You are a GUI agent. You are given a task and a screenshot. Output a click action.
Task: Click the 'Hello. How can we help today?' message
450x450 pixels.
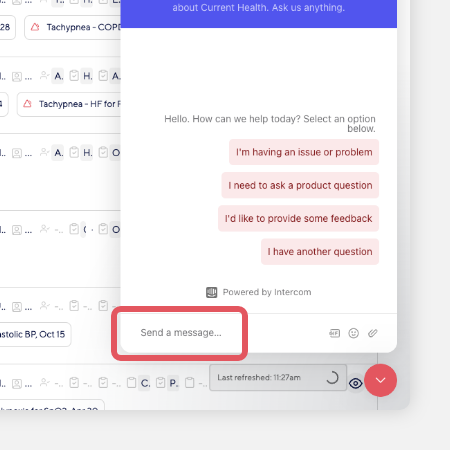[x=270, y=124]
